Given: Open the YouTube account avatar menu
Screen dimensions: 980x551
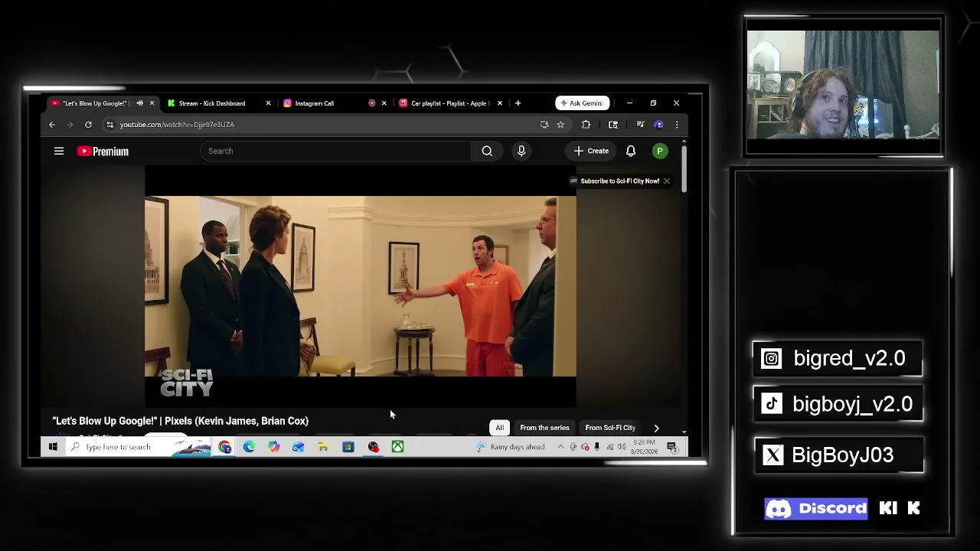Looking at the screenshot, I should pos(660,151).
